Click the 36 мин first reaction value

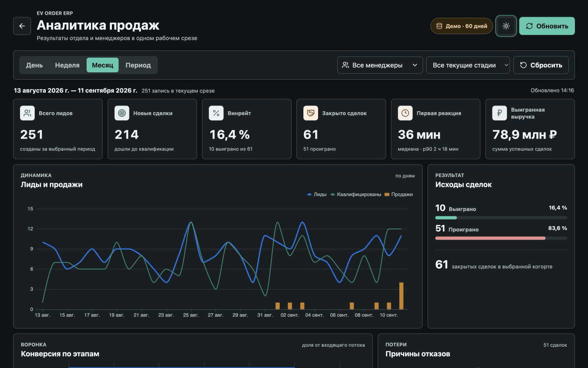[x=419, y=135]
